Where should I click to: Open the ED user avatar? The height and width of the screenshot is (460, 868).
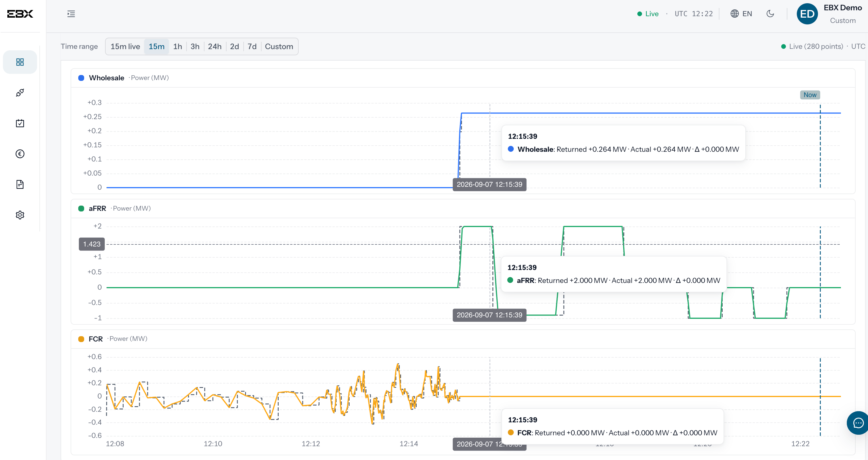coord(807,14)
